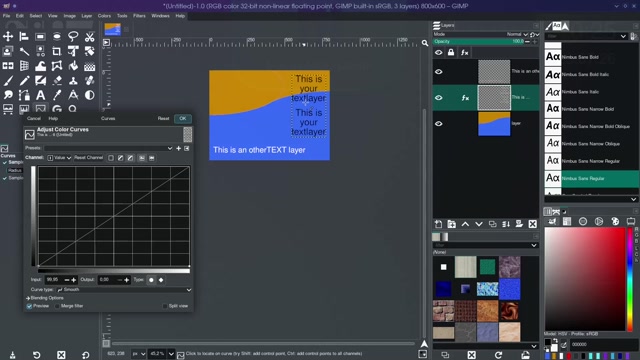Open the layer Mode Normal dropdown
Viewport: 640px width, 360px height.
tap(517, 34)
